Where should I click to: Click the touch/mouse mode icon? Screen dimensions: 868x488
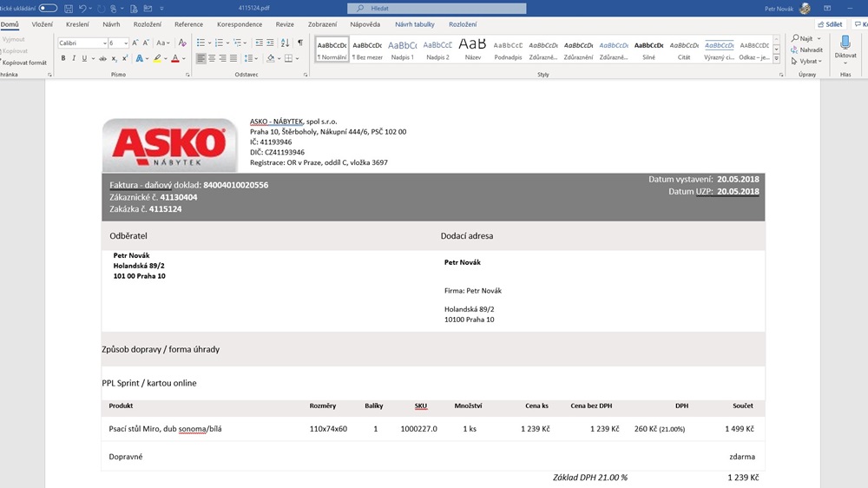click(x=114, y=9)
